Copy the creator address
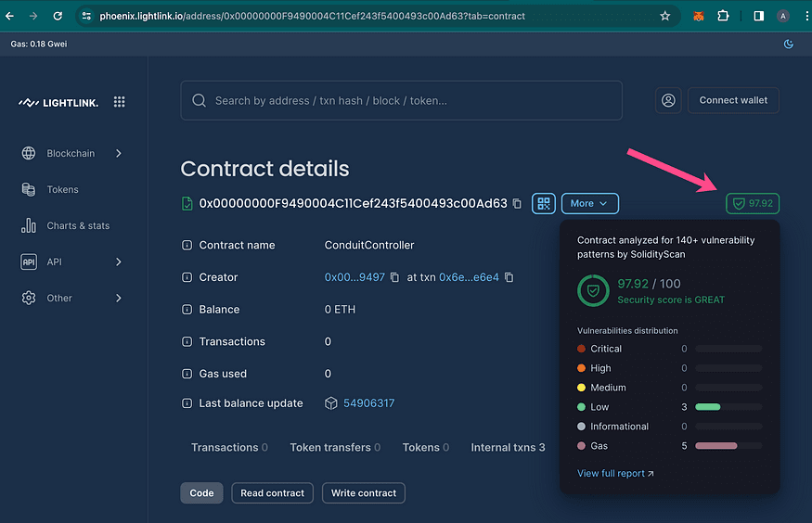 [394, 277]
